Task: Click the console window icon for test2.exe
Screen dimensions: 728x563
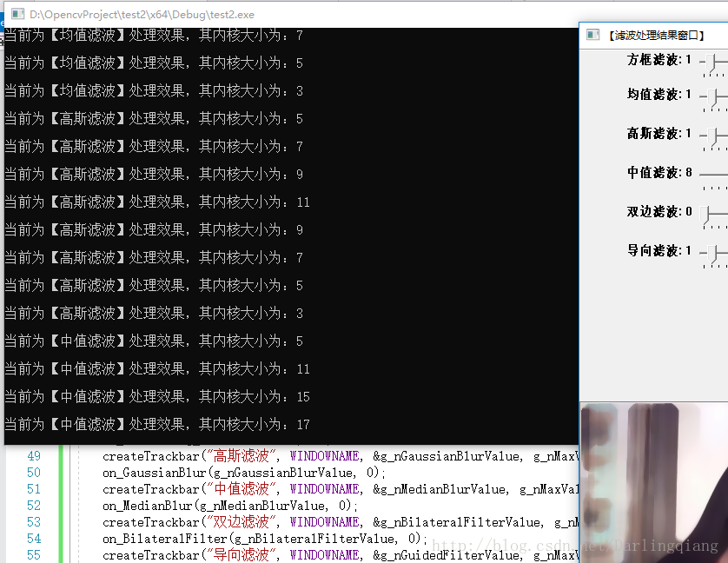Action: tap(17, 14)
